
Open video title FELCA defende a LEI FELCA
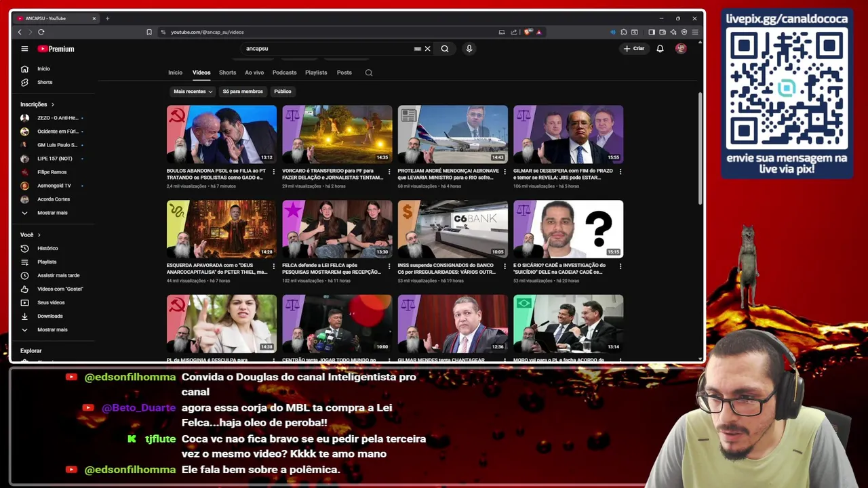[332, 268]
